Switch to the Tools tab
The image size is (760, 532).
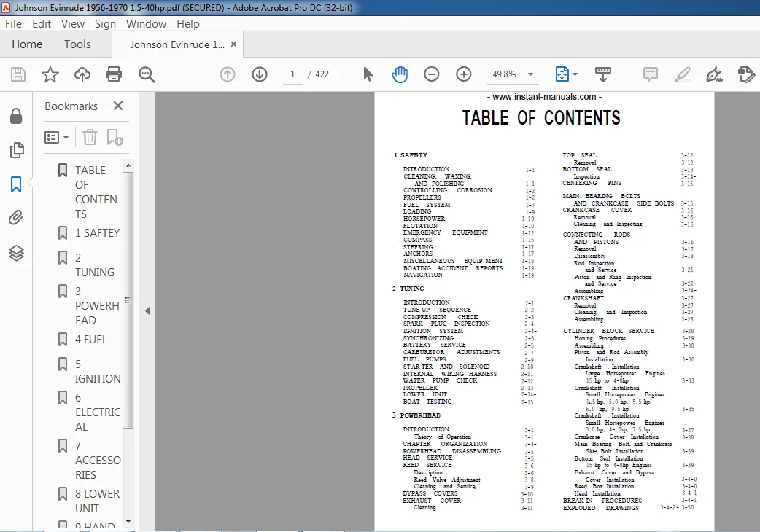pos(77,44)
